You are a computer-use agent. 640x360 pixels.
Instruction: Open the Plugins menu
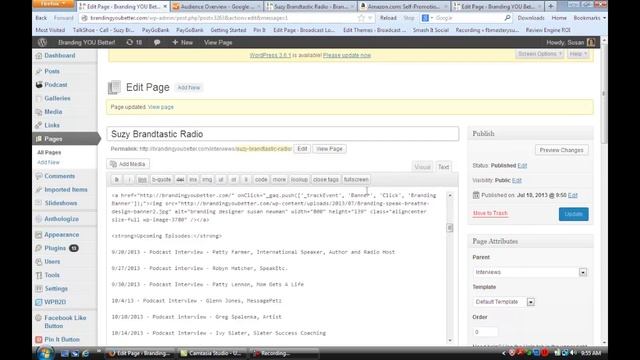tap(55, 248)
